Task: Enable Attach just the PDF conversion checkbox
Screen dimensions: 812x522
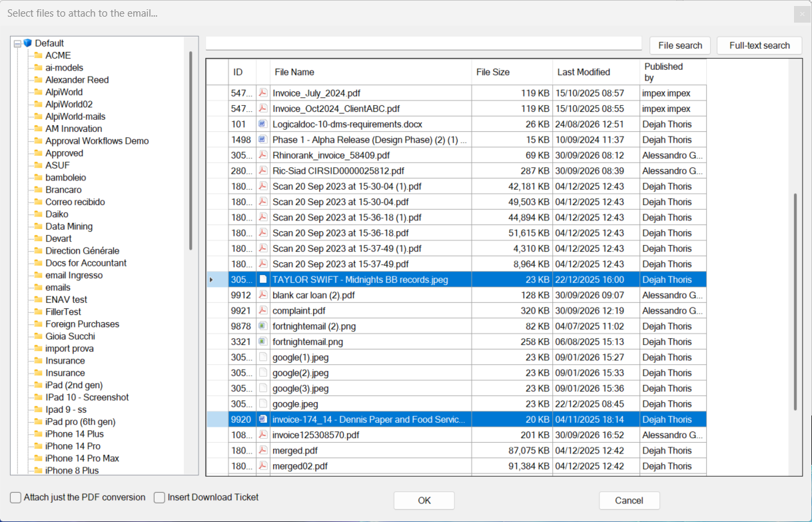Action: click(15, 497)
